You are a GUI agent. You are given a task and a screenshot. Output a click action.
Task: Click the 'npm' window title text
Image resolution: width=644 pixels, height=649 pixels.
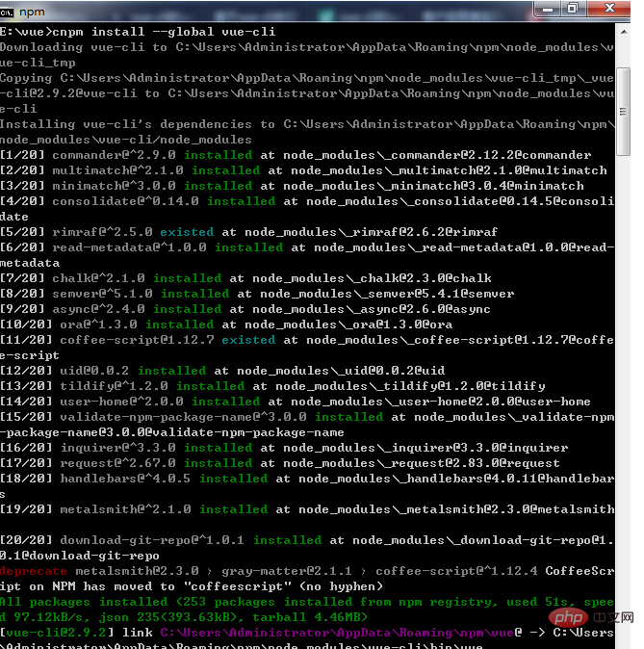pyautogui.click(x=32, y=12)
